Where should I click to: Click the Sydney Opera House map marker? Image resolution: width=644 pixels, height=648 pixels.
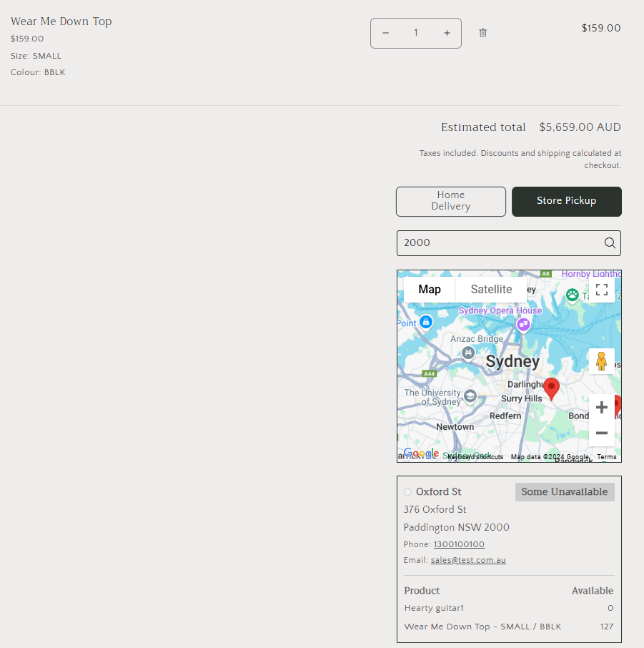523,325
